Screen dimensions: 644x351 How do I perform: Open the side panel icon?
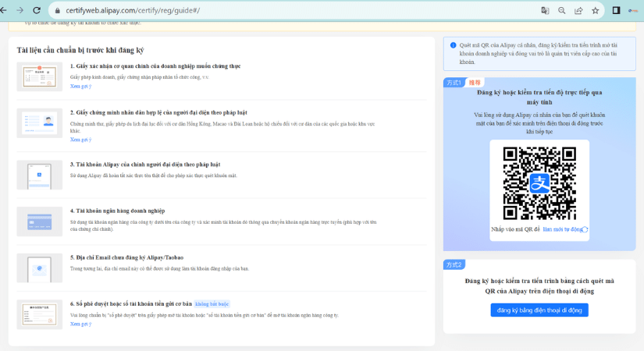pyautogui.click(x=616, y=10)
